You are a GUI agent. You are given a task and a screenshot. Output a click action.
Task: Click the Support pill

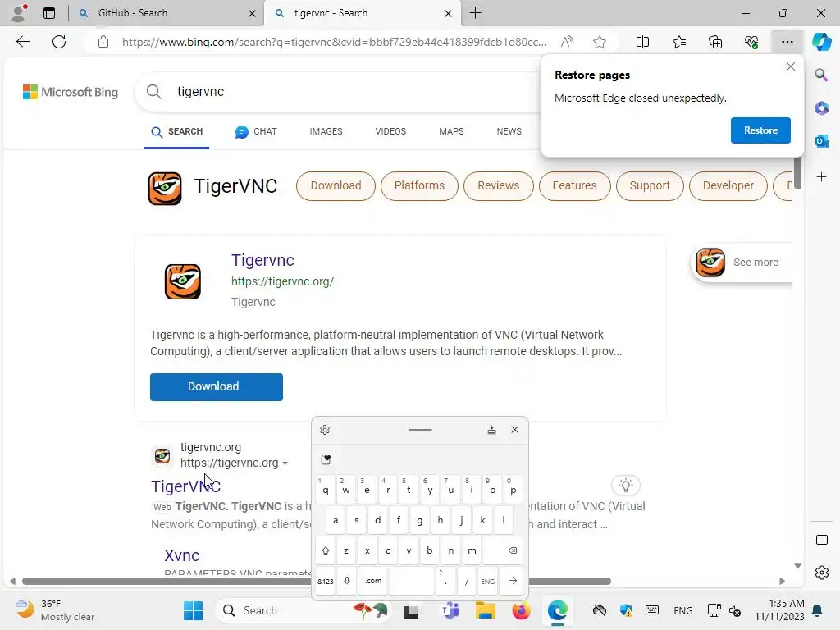click(x=650, y=186)
